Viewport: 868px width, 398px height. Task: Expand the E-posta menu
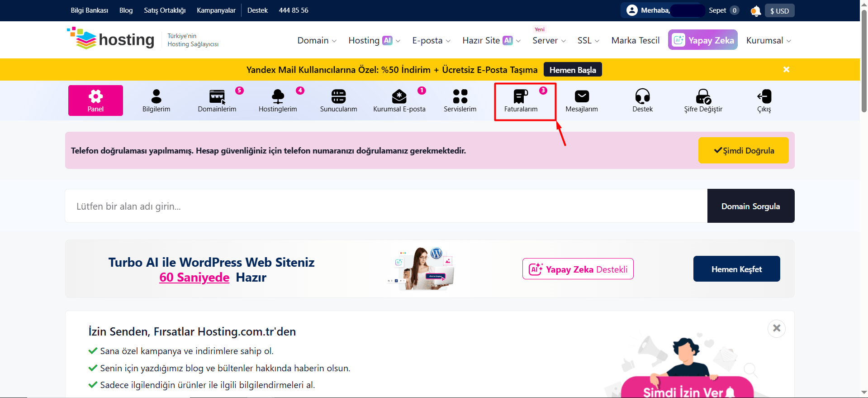click(431, 40)
